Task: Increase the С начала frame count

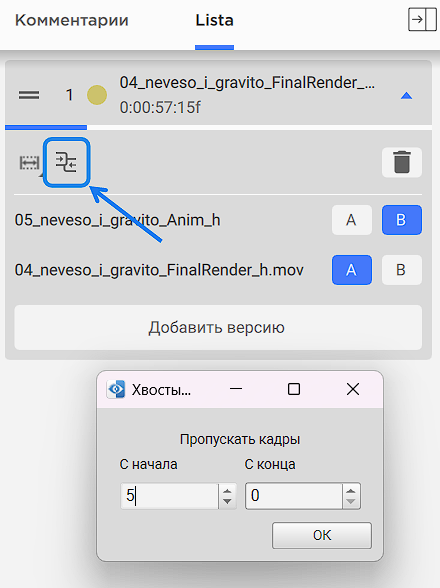Action: 227,490
